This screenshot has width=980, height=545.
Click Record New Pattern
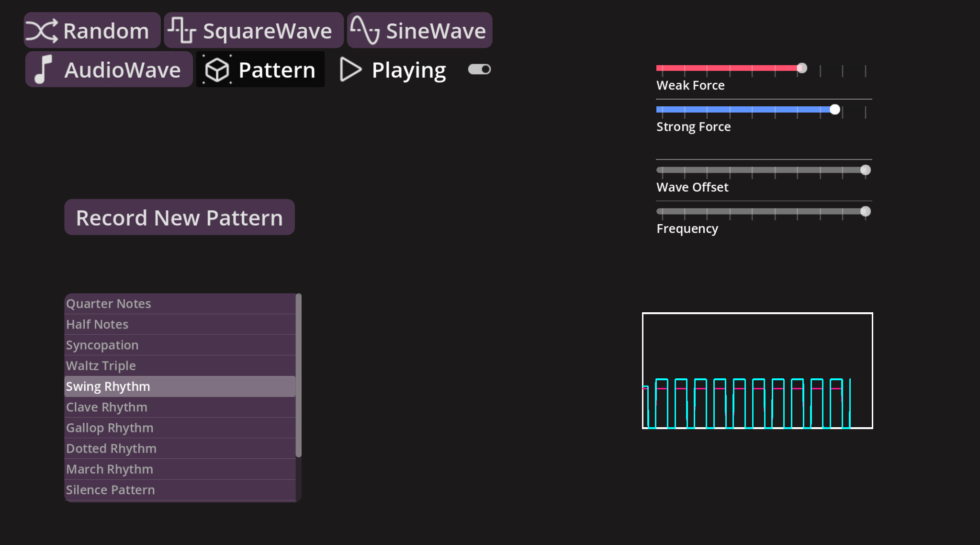(179, 217)
